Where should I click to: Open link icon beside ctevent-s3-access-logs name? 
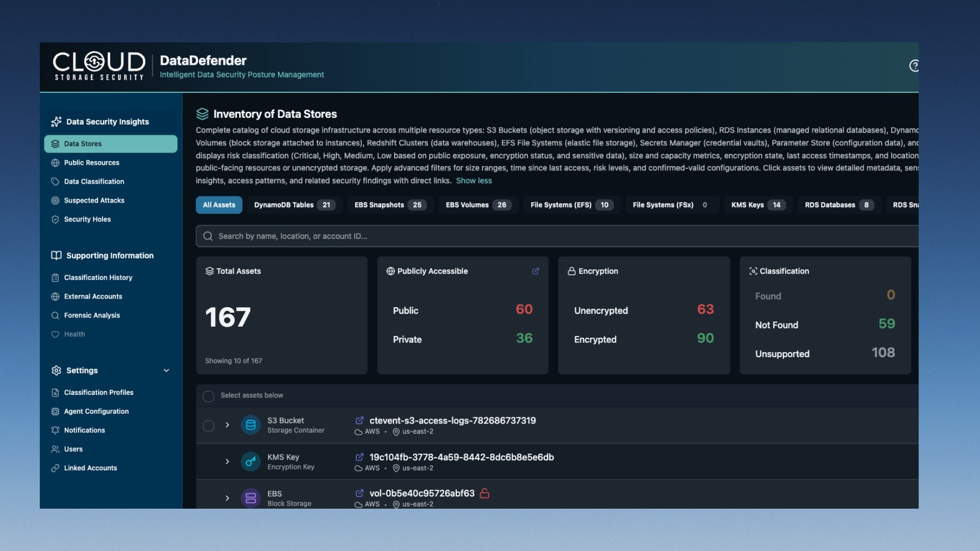[359, 420]
